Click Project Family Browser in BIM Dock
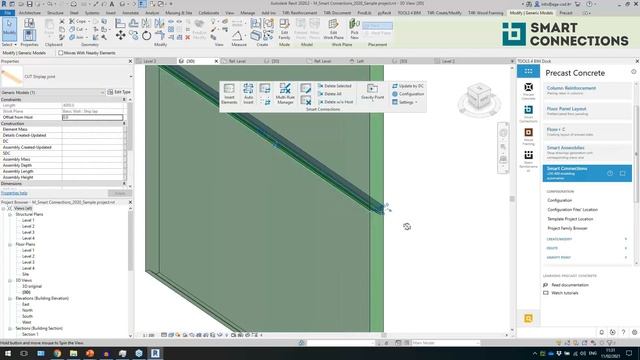640x360 pixels. coord(567,229)
